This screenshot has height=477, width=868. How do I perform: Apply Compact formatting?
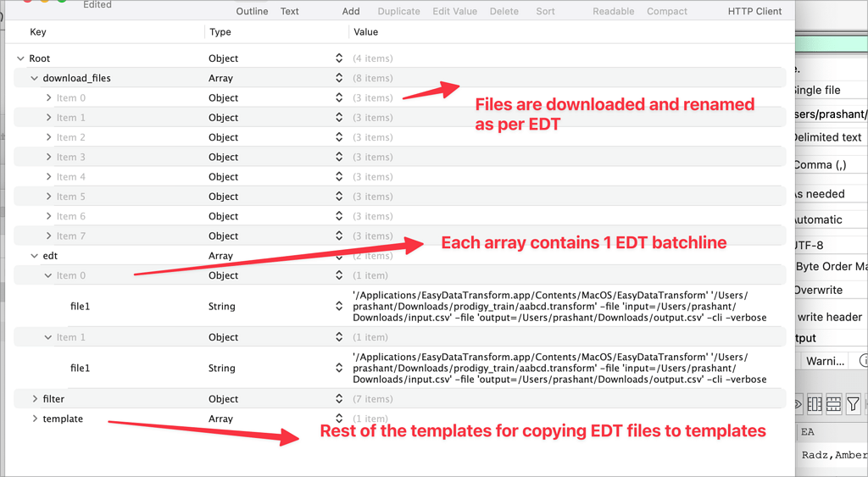tap(666, 11)
